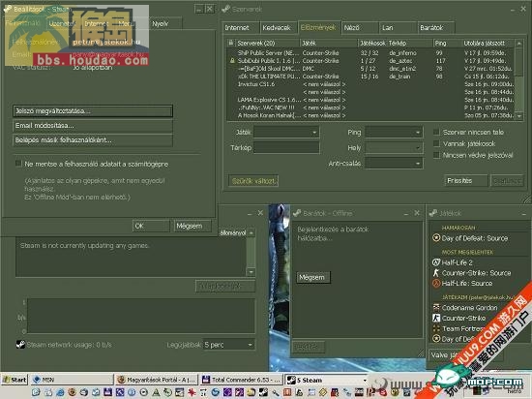532x399 pixels.
Task: Cancel settings with Mégsem button
Action: [192, 226]
